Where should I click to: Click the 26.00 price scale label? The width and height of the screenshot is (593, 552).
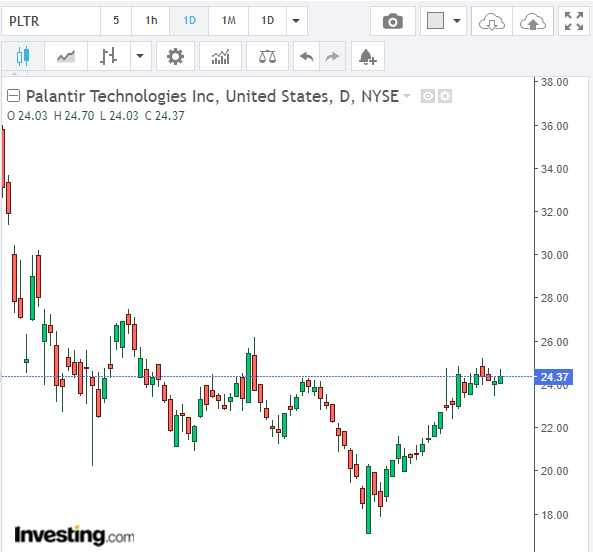[x=554, y=342]
